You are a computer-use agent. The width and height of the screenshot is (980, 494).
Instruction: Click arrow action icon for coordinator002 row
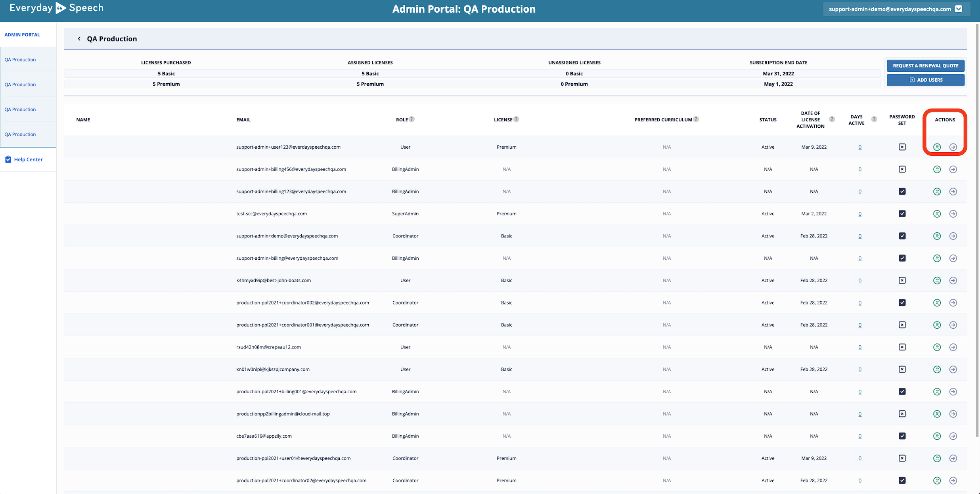coord(953,303)
